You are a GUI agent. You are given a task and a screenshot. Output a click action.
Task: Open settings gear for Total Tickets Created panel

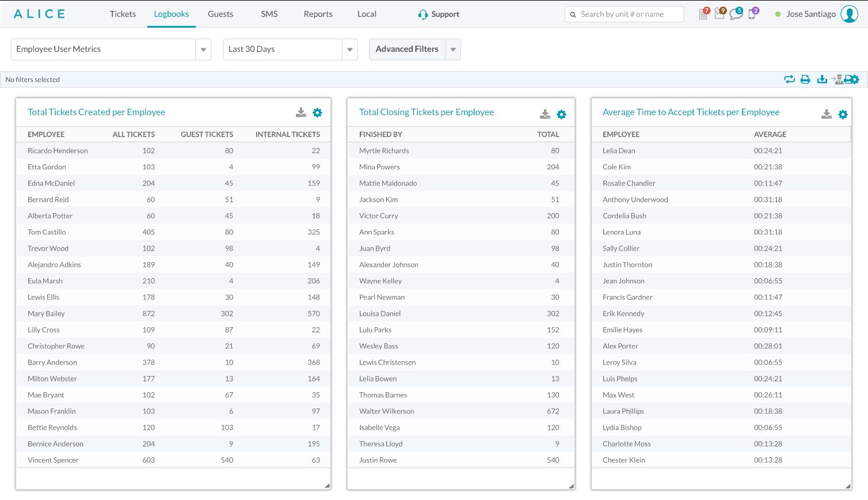(x=317, y=113)
